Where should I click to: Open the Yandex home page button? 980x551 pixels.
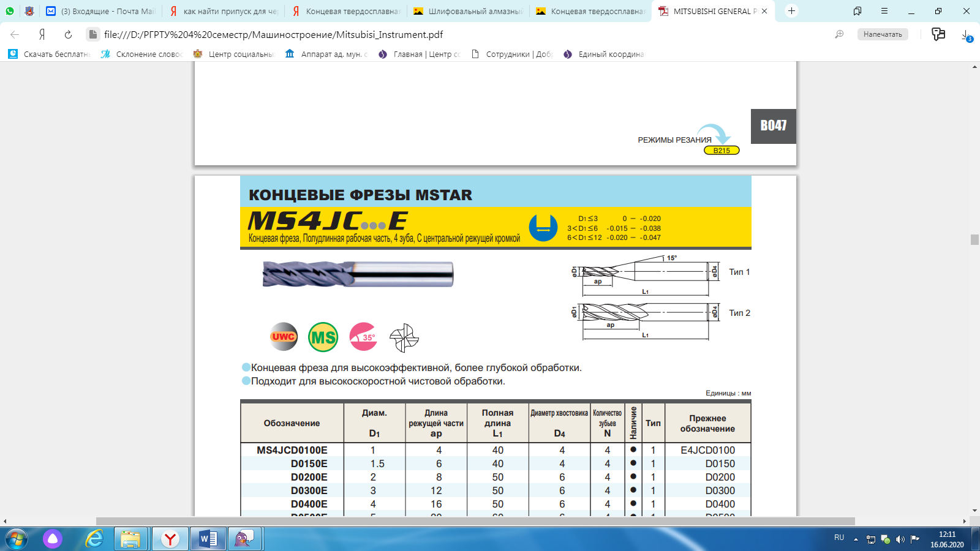pyautogui.click(x=42, y=35)
